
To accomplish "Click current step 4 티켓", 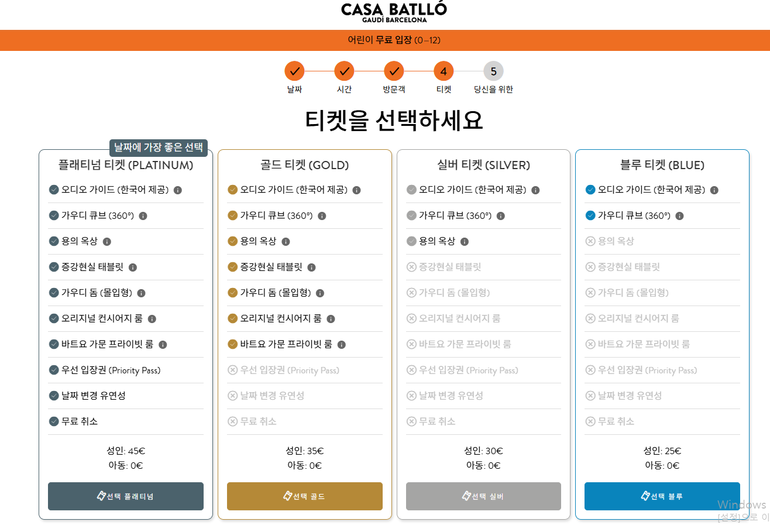I will pyautogui.click(x=444, y=71).
